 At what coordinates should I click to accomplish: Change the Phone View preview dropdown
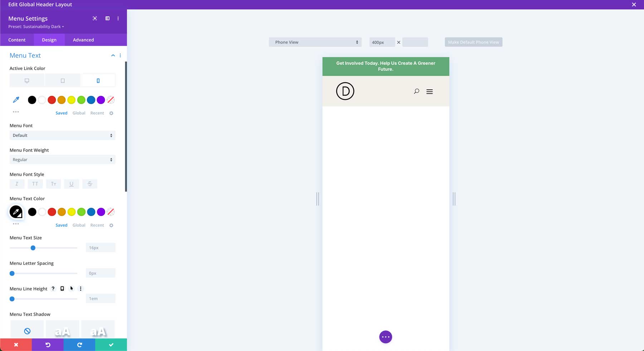pos(315,42)
